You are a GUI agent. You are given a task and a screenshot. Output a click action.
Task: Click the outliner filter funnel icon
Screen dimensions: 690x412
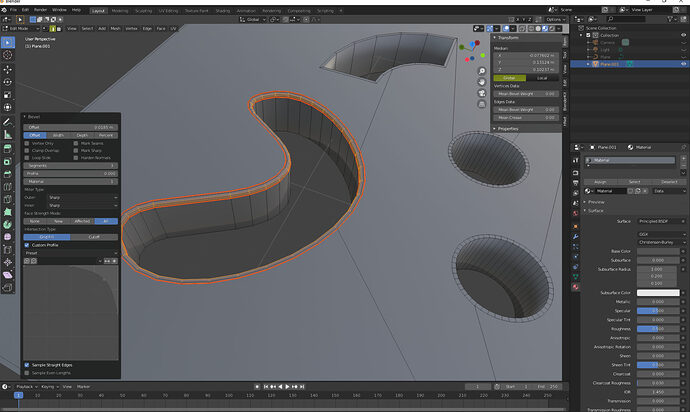(670, 19)
